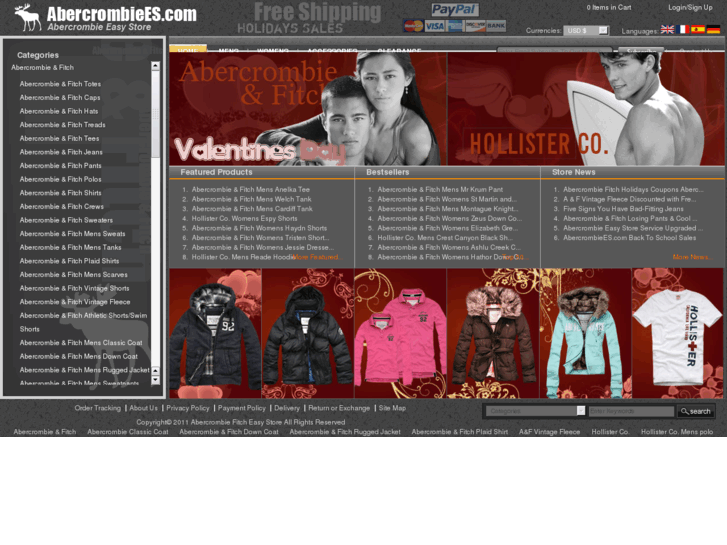Click the VISA card icon
This screenshot has width=727, height=545.
(434, 26)
